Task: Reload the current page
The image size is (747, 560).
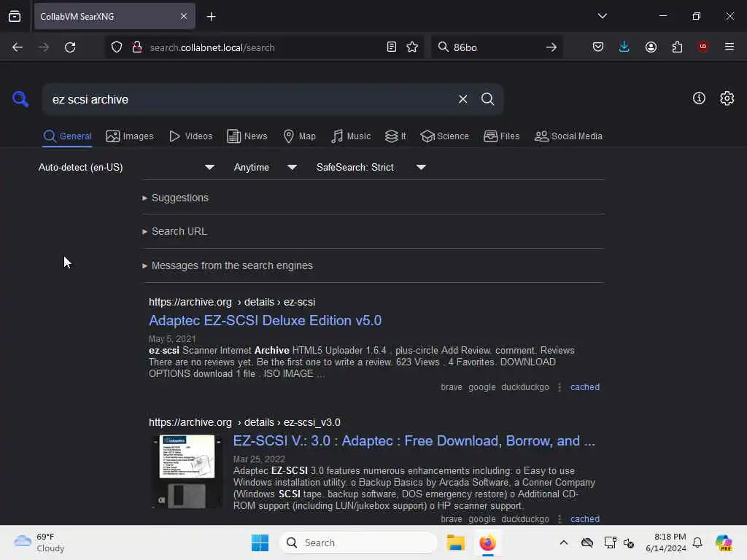Action: pos(70,47)
